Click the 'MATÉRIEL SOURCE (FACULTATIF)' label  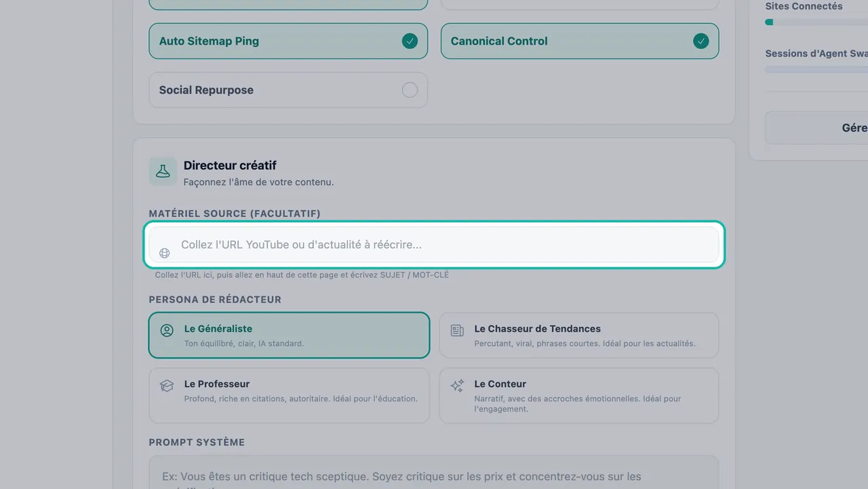235,214
